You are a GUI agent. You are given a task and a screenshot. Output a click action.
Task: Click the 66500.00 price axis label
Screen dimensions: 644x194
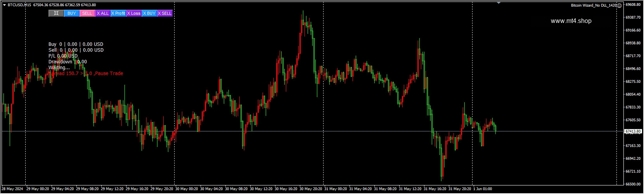(633, 184)
